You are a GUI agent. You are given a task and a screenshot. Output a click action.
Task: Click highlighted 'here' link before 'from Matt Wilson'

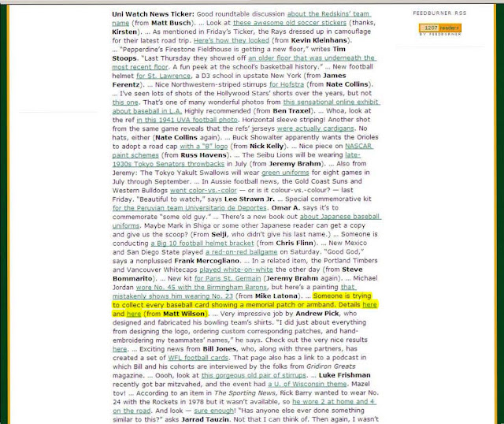pyautogui.click(x=134, y=314)
